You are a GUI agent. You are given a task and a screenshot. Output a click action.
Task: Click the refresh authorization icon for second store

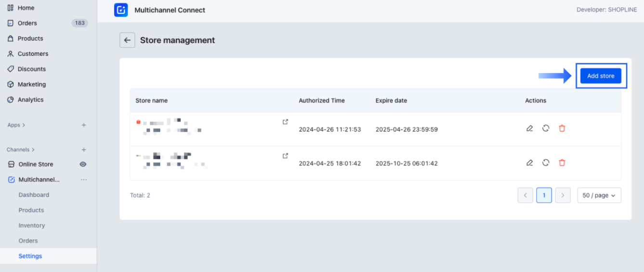[x=546, y=163]
